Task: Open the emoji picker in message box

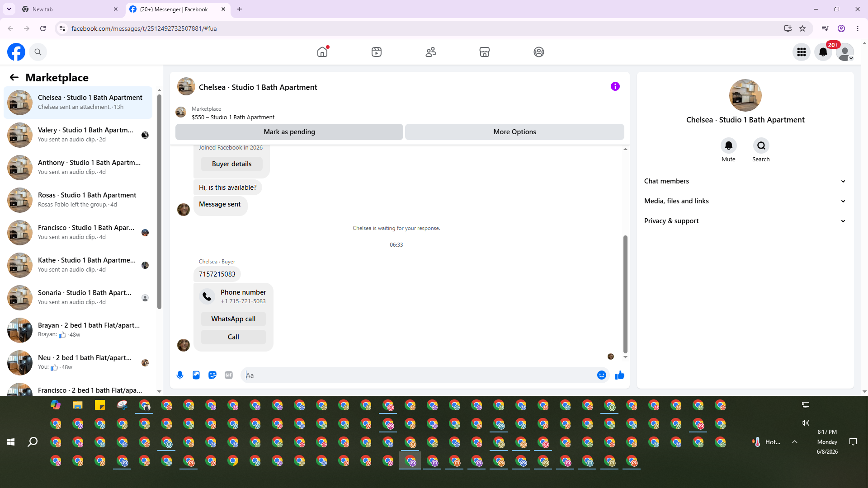Action: (x=602, y=375)
